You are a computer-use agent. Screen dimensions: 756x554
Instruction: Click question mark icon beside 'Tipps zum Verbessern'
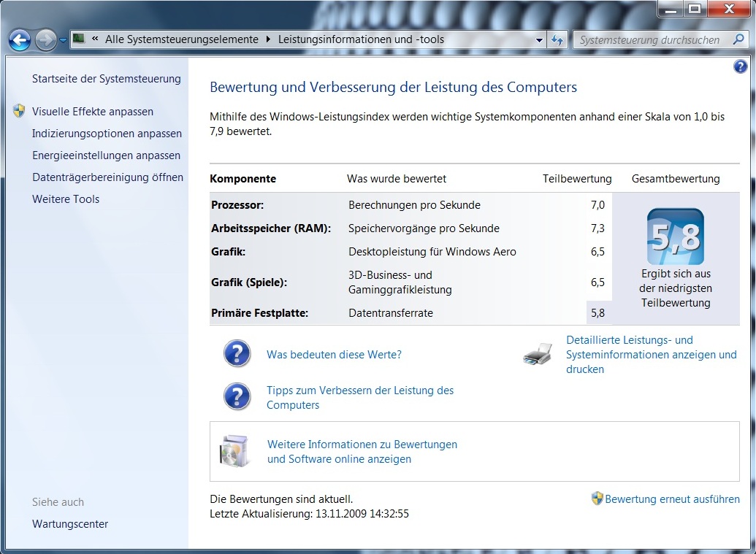(237, 396)
